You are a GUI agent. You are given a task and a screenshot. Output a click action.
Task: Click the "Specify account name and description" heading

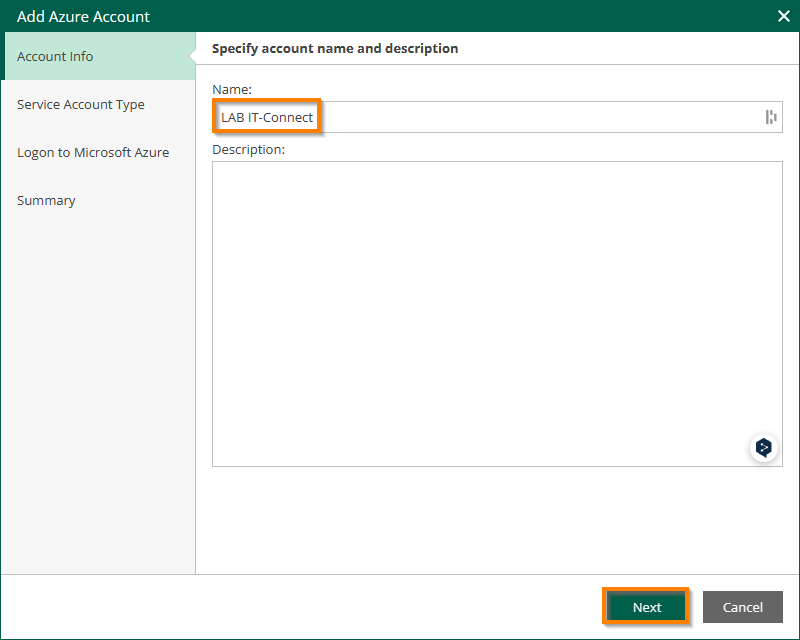click(335, 48)
